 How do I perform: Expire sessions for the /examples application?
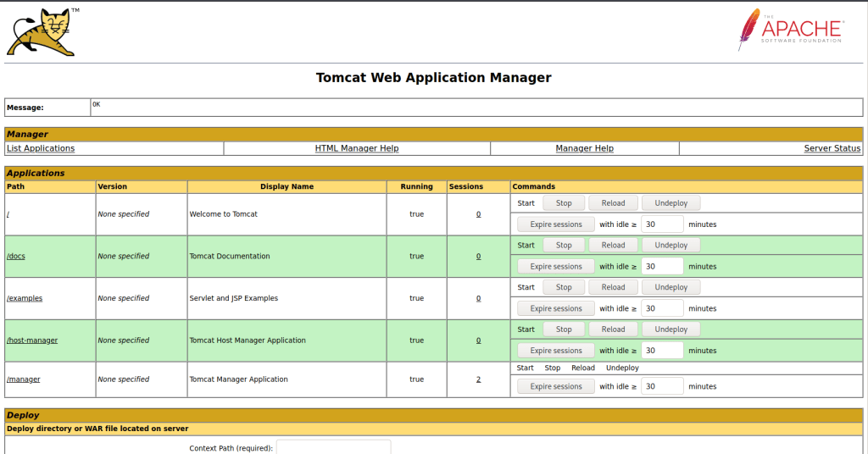pyautogui.click(x=556, y=308)
